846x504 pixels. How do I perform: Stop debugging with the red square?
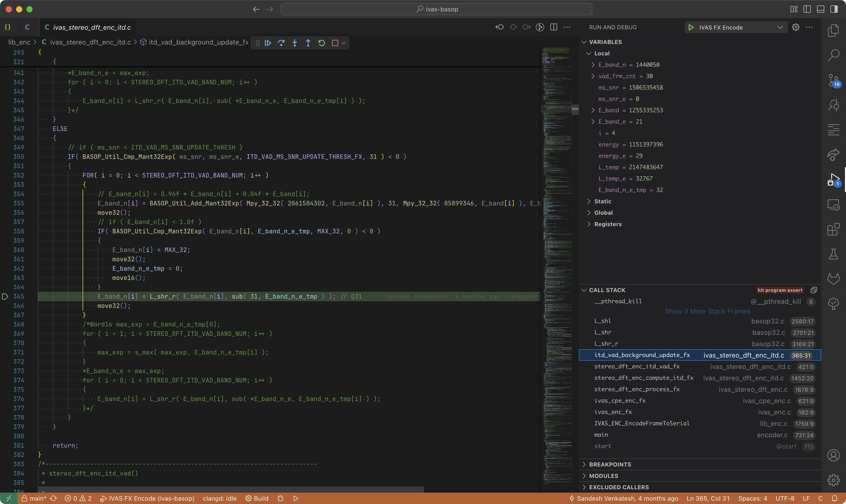(335, 43)
